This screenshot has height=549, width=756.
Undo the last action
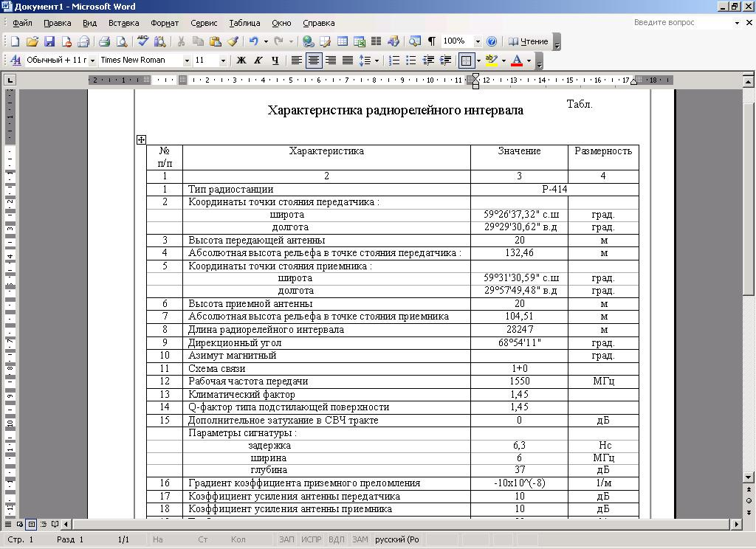pos(254,41)
